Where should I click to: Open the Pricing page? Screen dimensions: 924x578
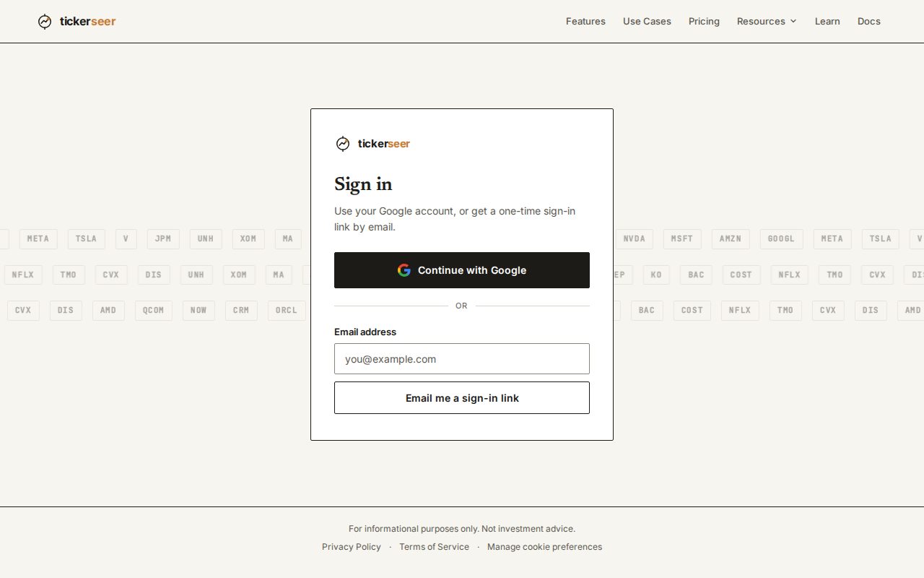click(x=704, y=22)
